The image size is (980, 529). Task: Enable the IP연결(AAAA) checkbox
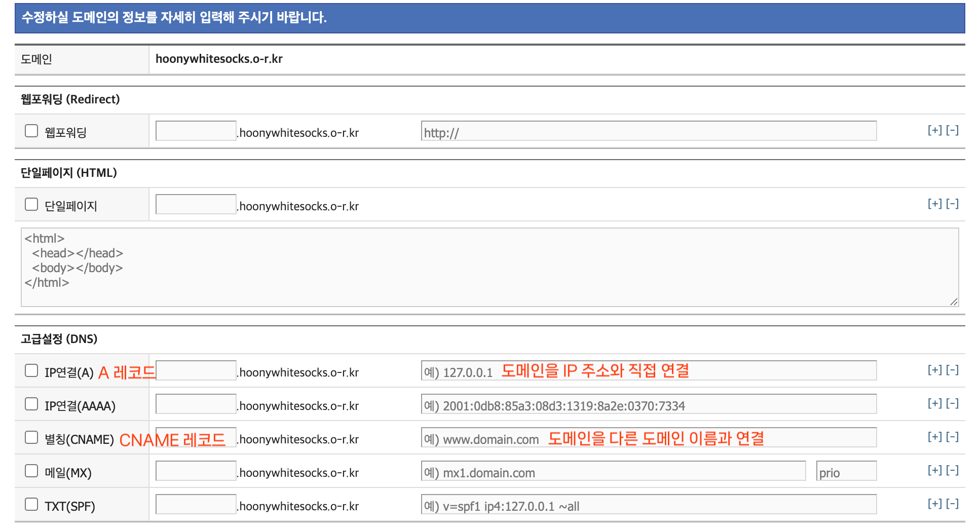tap(31, 404)
